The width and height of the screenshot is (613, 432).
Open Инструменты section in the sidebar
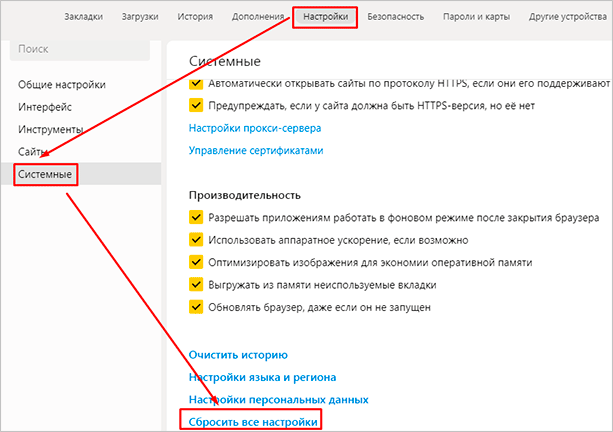50,129
